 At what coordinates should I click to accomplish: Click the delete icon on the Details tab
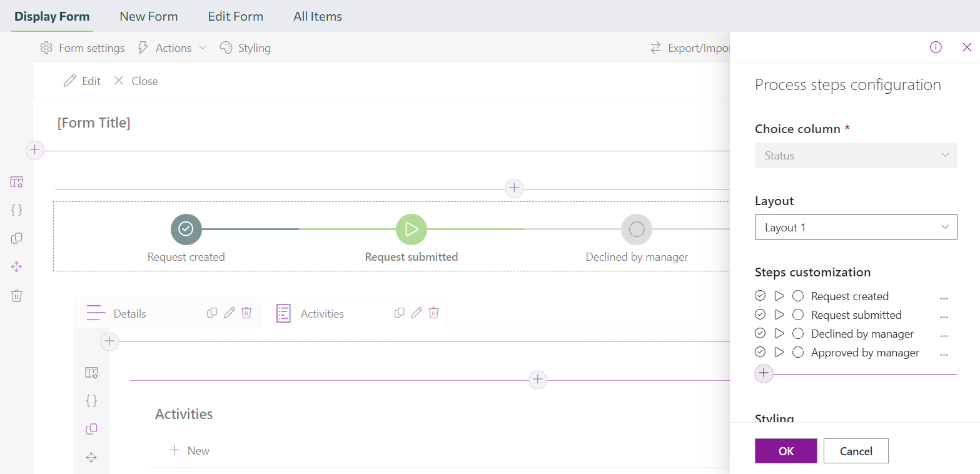pyautogui.click(x=246, y=312)
